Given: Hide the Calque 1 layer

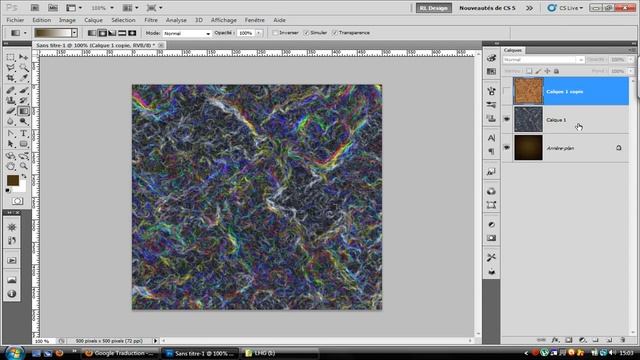Looking at the screenshot, I should coord(507,119).
